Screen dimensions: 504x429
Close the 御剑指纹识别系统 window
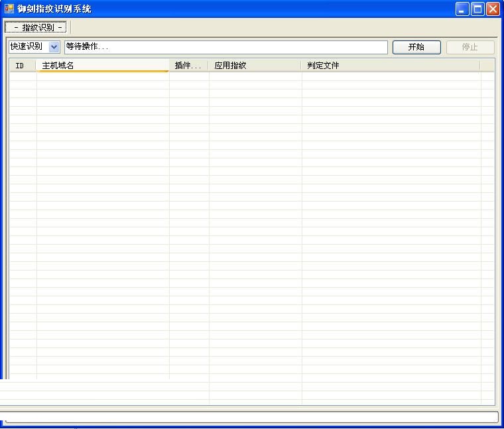493,9
